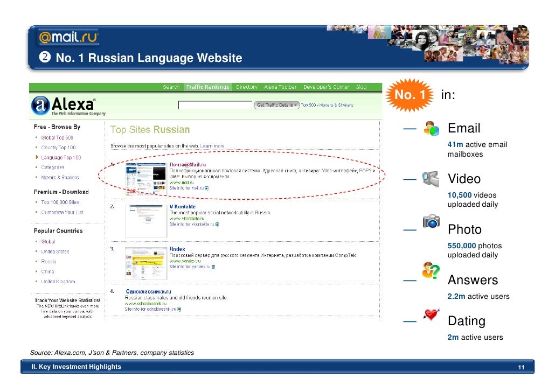Open Site info for mail.ru

click(x=186, y=188)
